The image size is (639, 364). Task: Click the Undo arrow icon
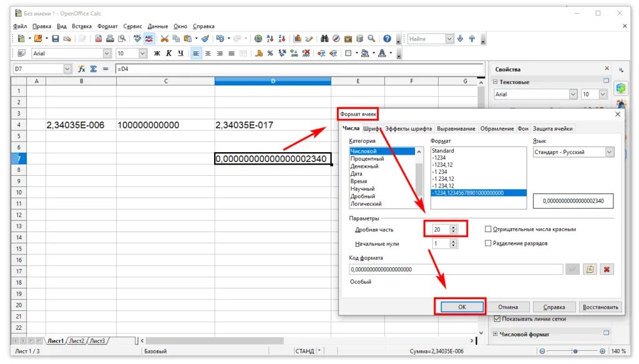[x=220, y=39]
